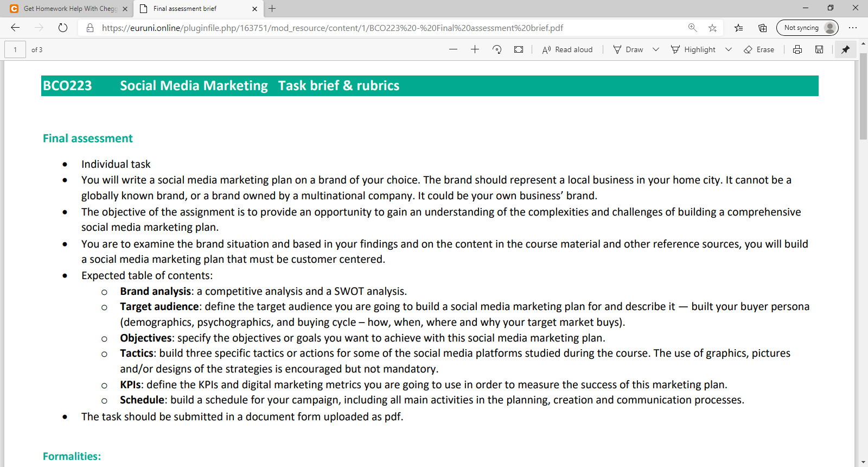
Task: Expand Draw tool options arrow
Action: pos(656,49)
